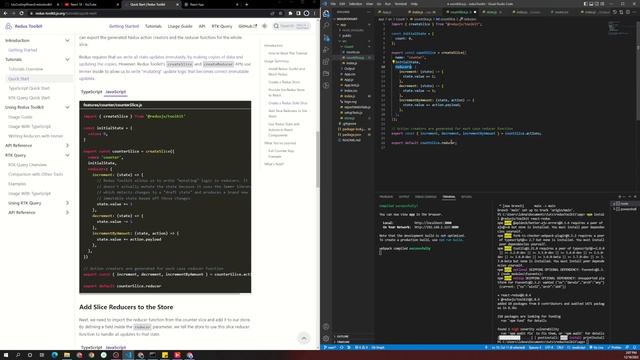Click the browser back arrow

[5, 13]
